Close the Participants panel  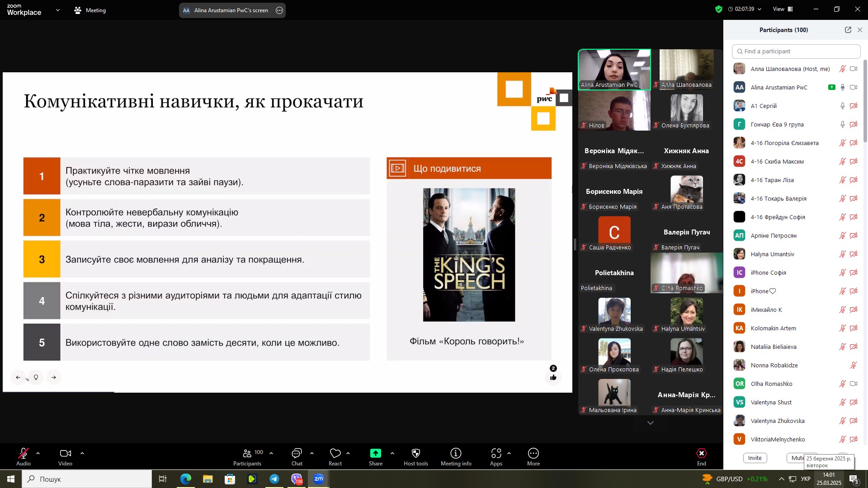(x=860, y=30)
